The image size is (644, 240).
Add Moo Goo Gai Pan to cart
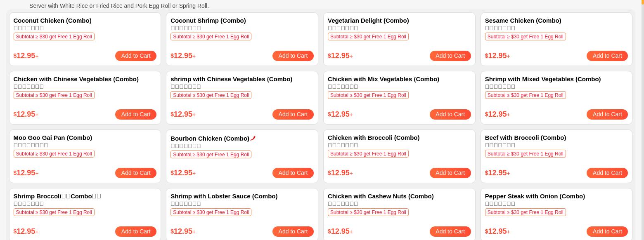pyautogui.click(x=135, y=173)
